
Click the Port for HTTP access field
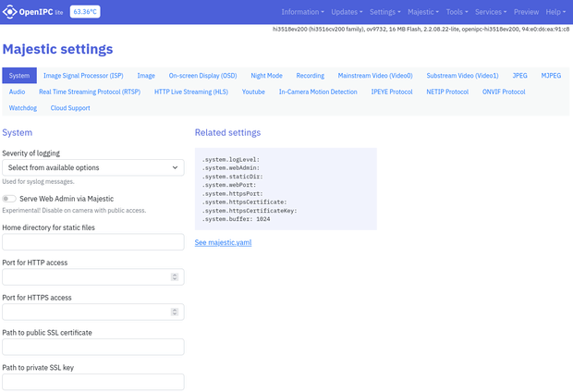pos(93,277)
